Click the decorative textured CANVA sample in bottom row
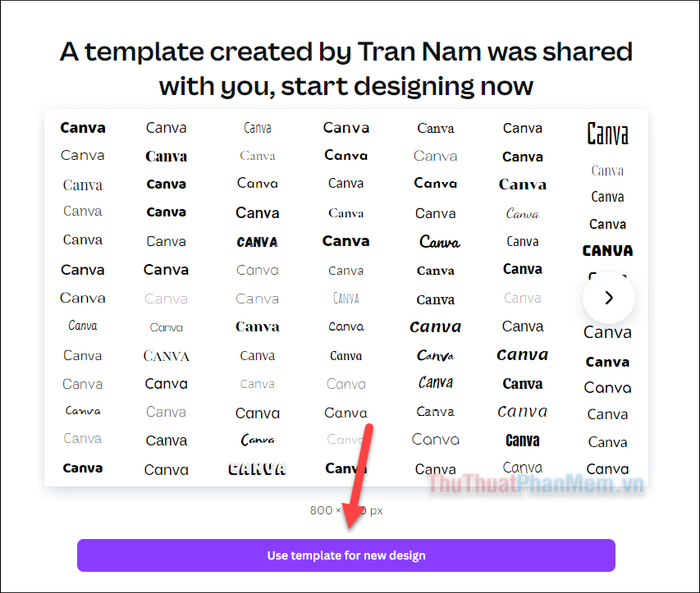Image resolution: width=700 pixels, height=593 pixels. click(257, 468)
